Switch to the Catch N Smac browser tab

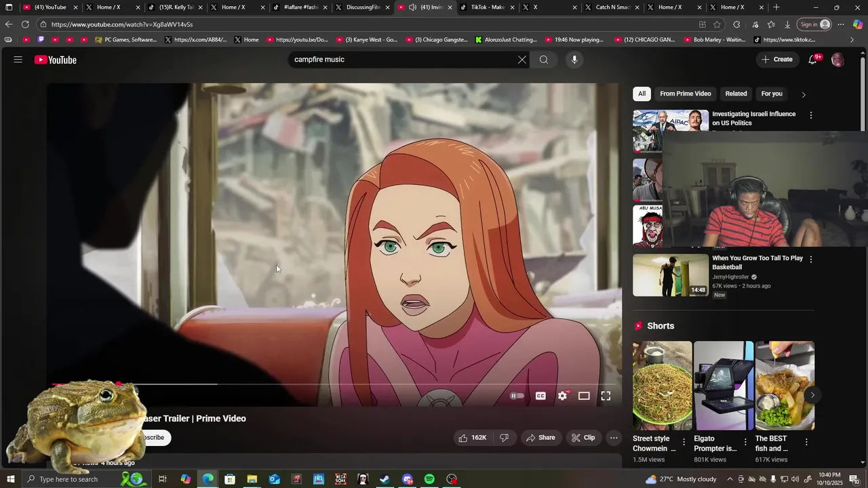coord(612,7)
